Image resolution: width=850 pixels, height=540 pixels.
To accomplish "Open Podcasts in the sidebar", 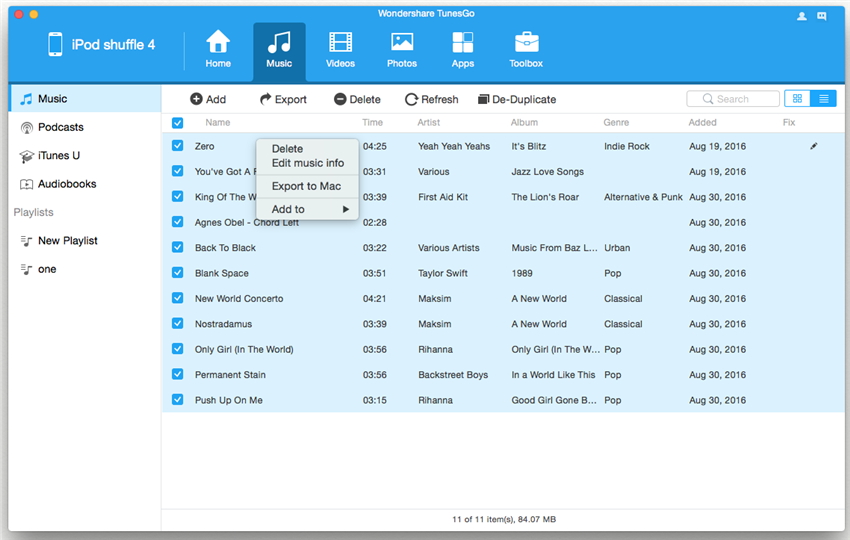I will click(x=60, y=127).
